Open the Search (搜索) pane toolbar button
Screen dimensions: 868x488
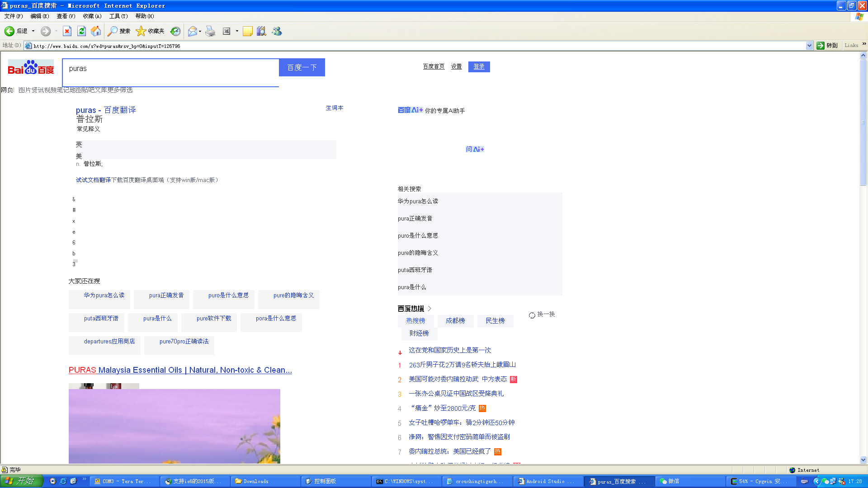[119, 31]
